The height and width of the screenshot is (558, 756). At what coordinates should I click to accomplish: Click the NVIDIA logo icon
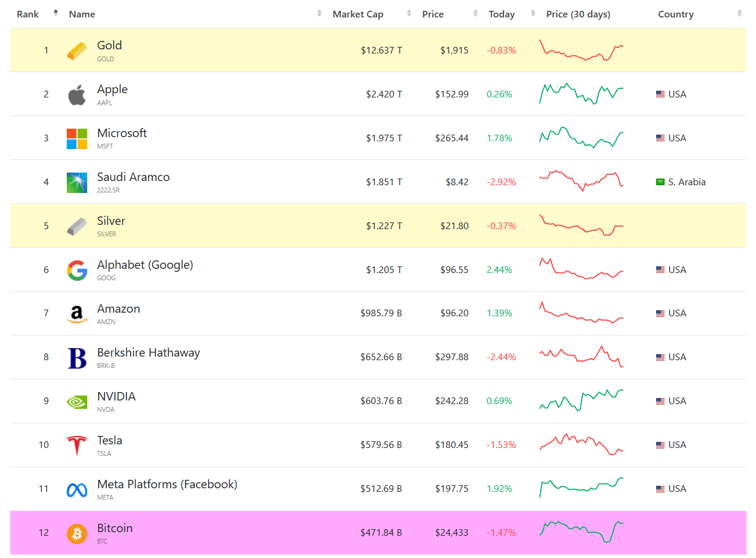click(x=76, y=401)
